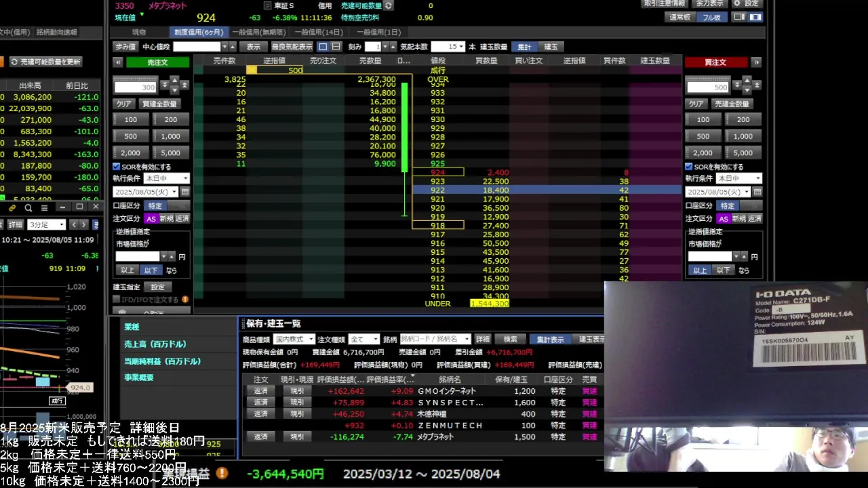Open the 設定 gear settings
The image size is (868, 488).
746,3
